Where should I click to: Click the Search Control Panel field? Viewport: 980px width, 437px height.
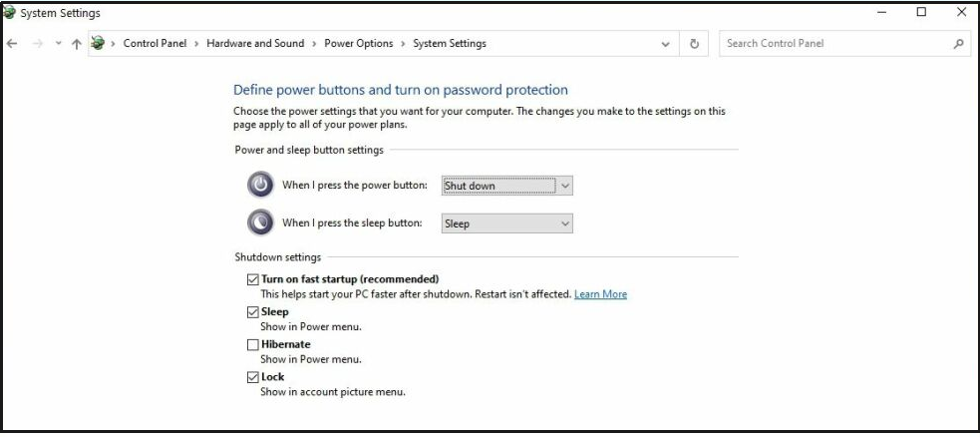pos(832,44)
